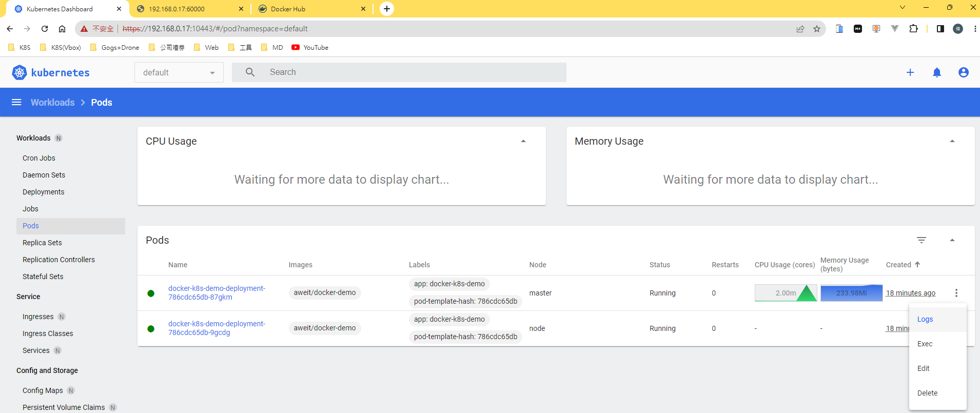Open Config Maps in the sidebar

point(43,390)
